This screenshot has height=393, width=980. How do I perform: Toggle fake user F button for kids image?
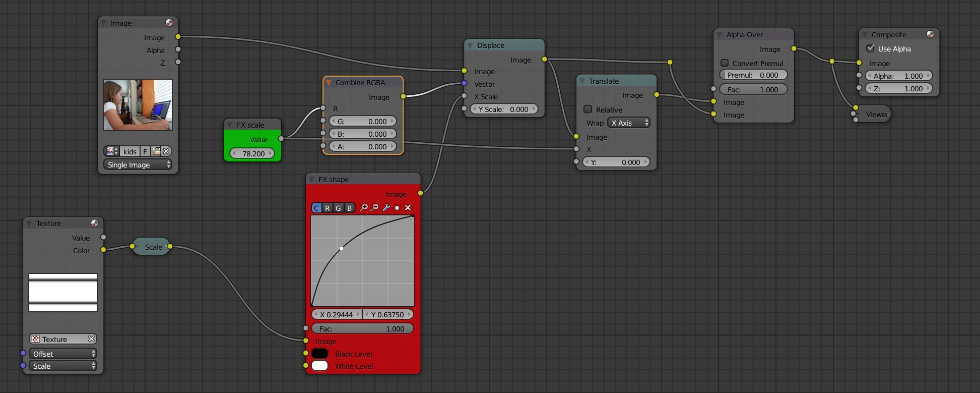(145, 151)
